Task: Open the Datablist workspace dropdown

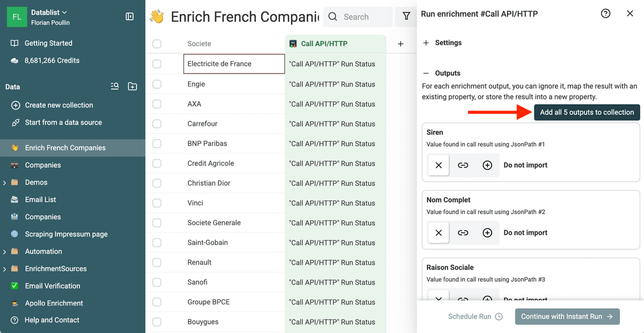Action: coord(49,12)
